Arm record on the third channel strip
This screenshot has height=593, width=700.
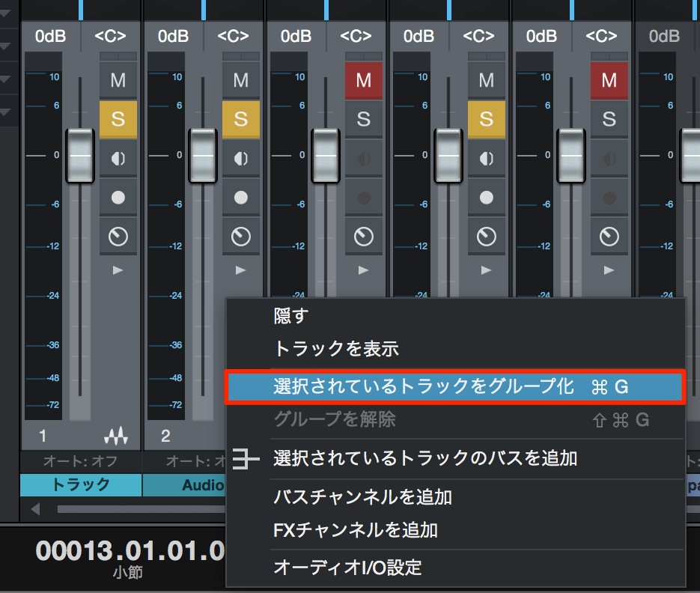pyautogui.click(x=363, y=198)
